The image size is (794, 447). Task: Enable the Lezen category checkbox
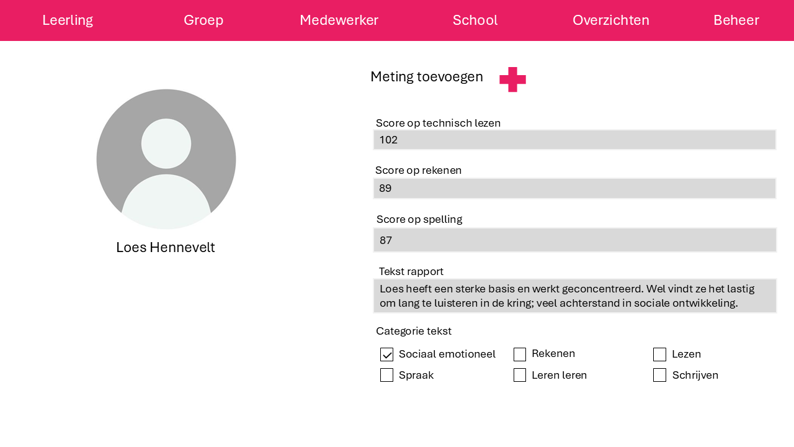(x=660, y=354)
